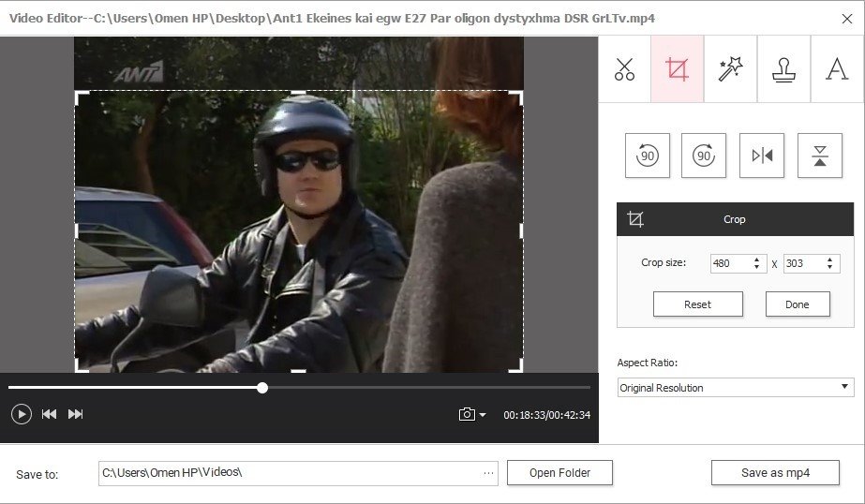Open the Aspect Ratio dropdown
The image size is (865, 504).
tap(736, 388)
